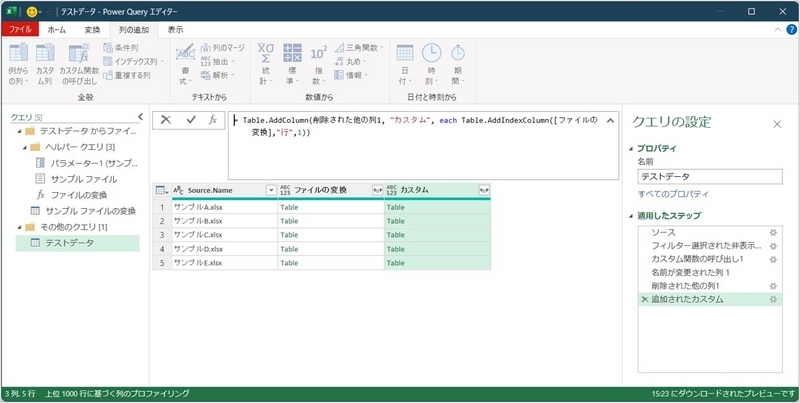Open すべてのプロパティ link
This screenshot has width=800, height=403.
(673, 194)
